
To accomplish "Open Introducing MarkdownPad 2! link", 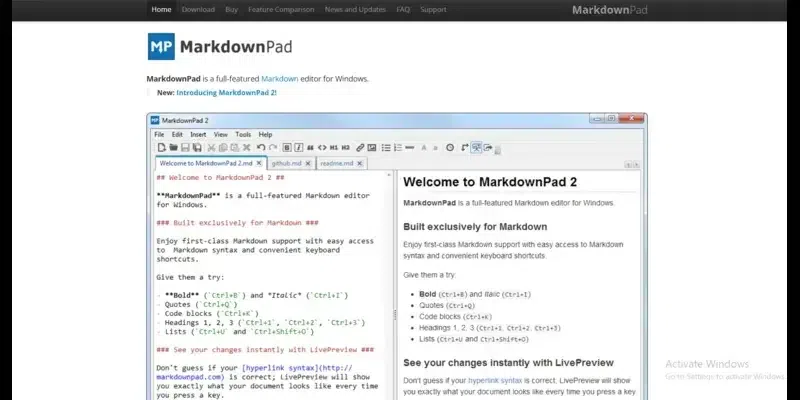I will tap(227, 92).
